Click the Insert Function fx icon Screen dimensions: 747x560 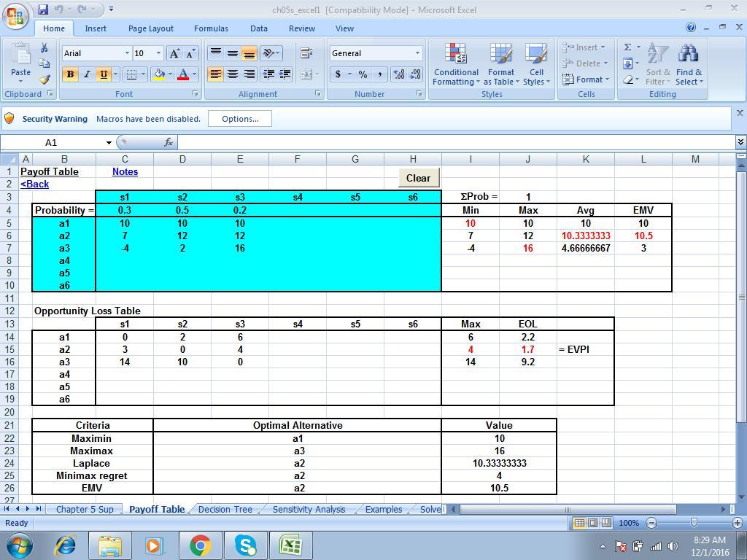point(169,142)
